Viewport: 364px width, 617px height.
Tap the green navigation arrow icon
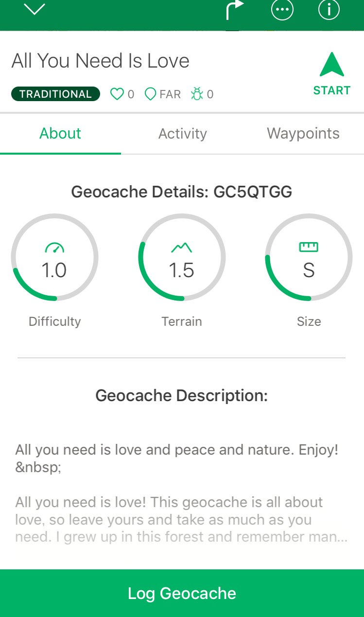click(332, 65)
